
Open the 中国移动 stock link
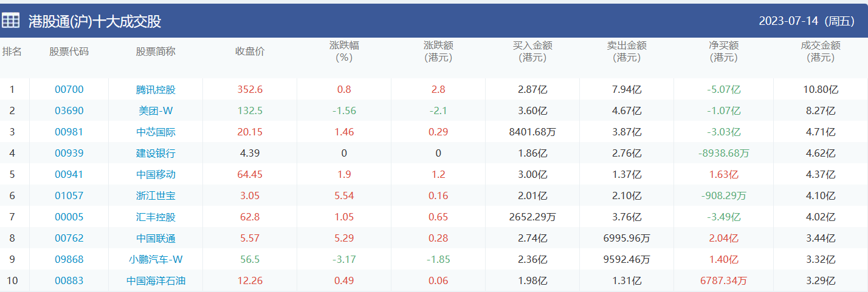click(x=156, y=174)
